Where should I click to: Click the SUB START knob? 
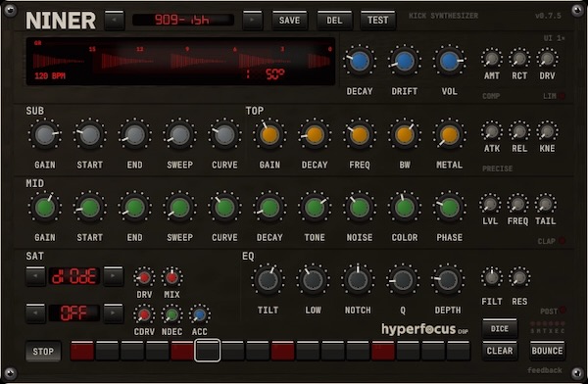click(89, 134)
